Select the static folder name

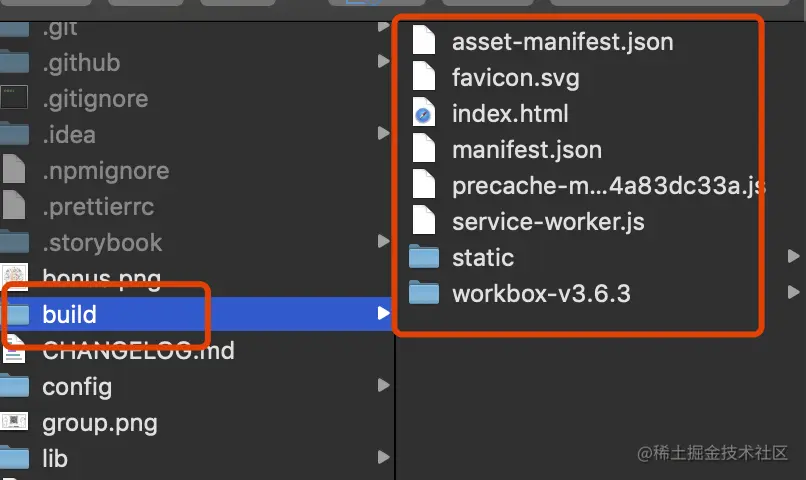(x=483, y=257)
